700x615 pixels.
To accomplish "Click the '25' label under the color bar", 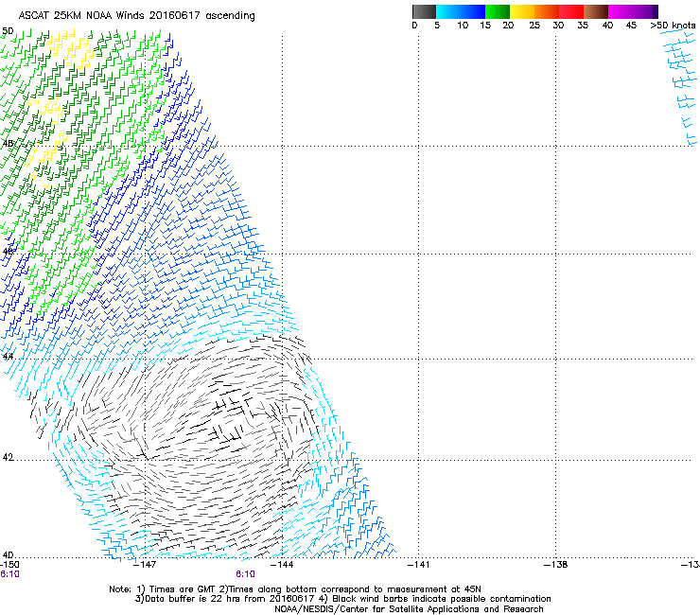I will tap(534, 26).
